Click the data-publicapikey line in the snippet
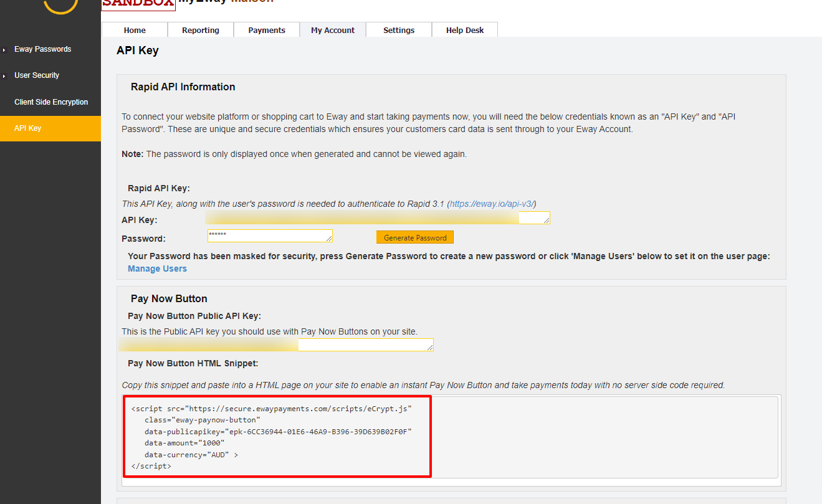822x504 pixels. (278, 432)
